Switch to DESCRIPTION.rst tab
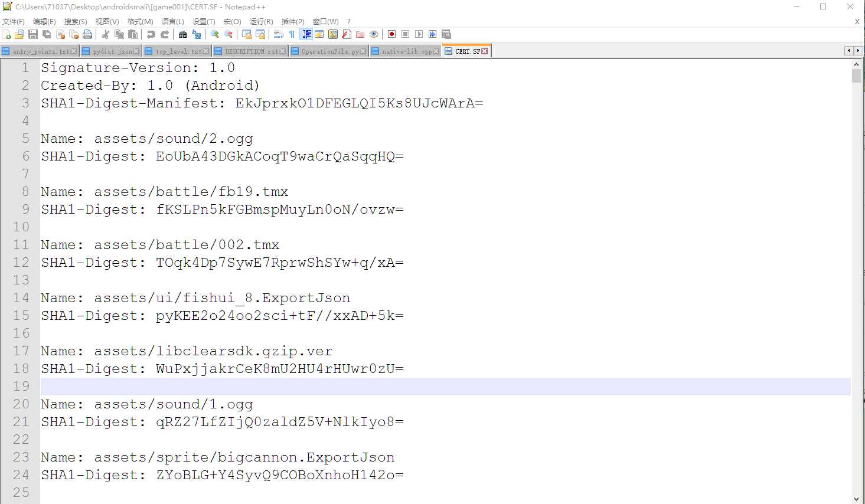Image resolution: width=865 pixels, height=504 pixels. point(250,51)
